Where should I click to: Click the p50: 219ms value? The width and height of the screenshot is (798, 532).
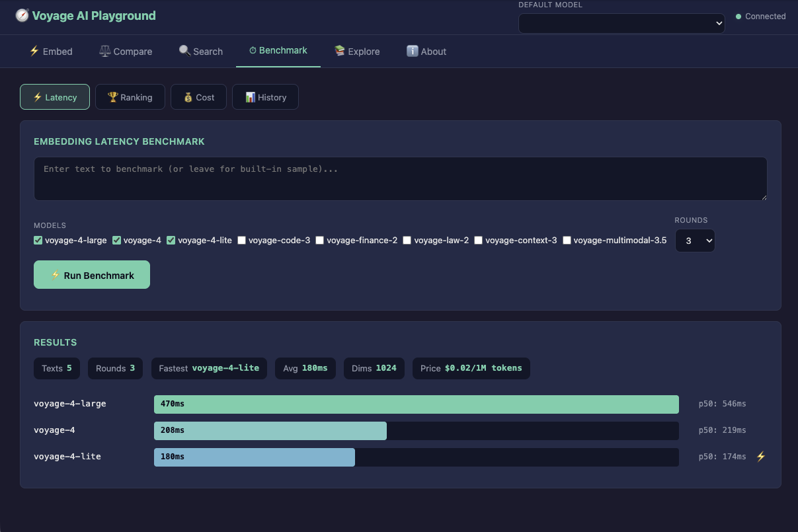[x=722, y=430]
